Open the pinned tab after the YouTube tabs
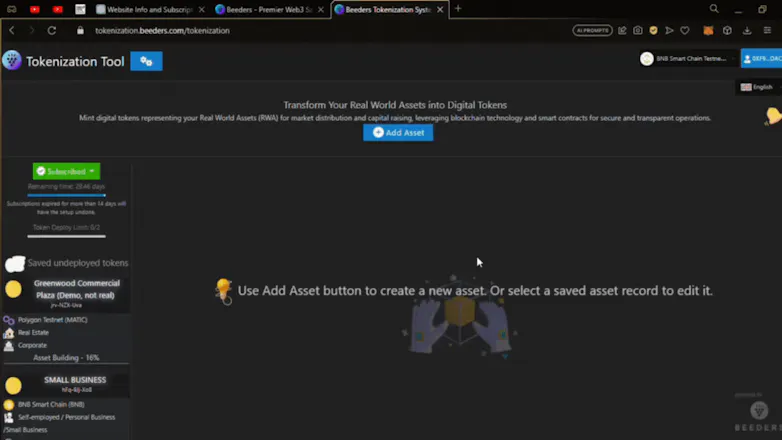 coord(80,9)
